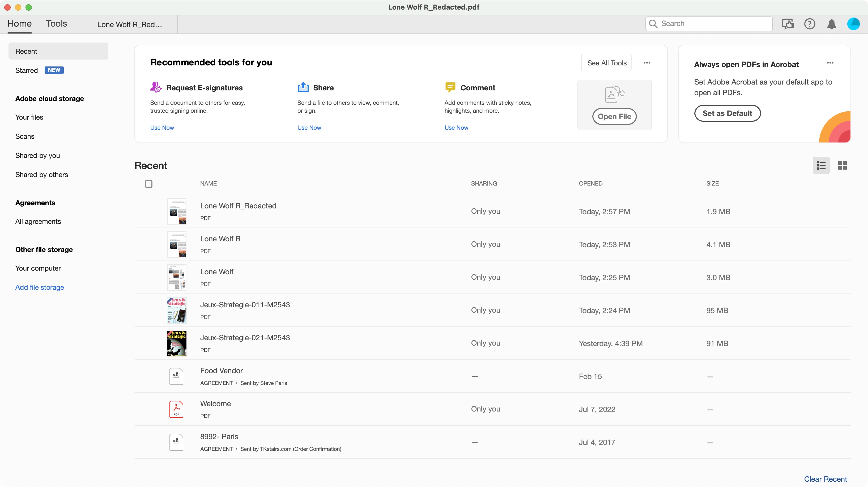The image size is (868, 487).
Task: Open Lone Wolf R_Redacted thumbnail
Action: pos(177,211)
